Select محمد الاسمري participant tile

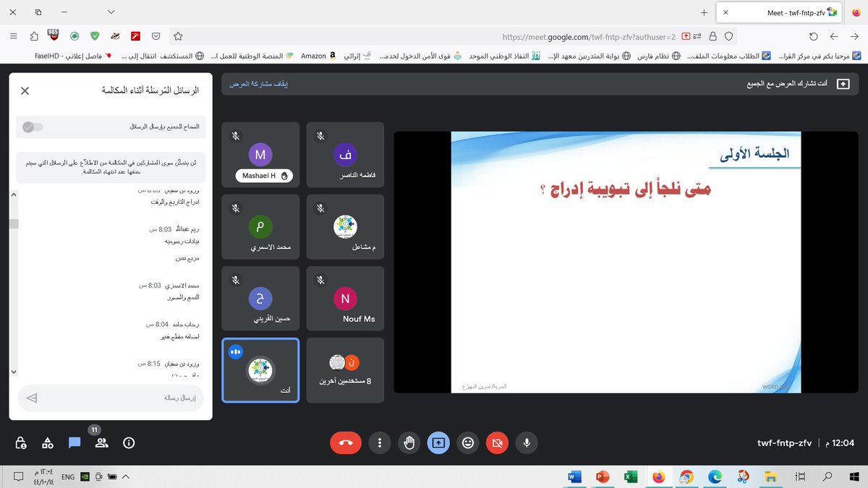(x=260, y=226)
